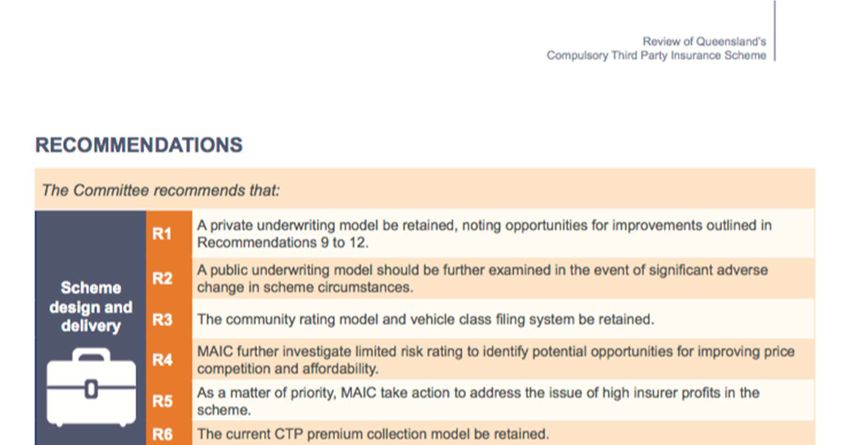Click the public underwriting model recommendation text

coord(482,278)
